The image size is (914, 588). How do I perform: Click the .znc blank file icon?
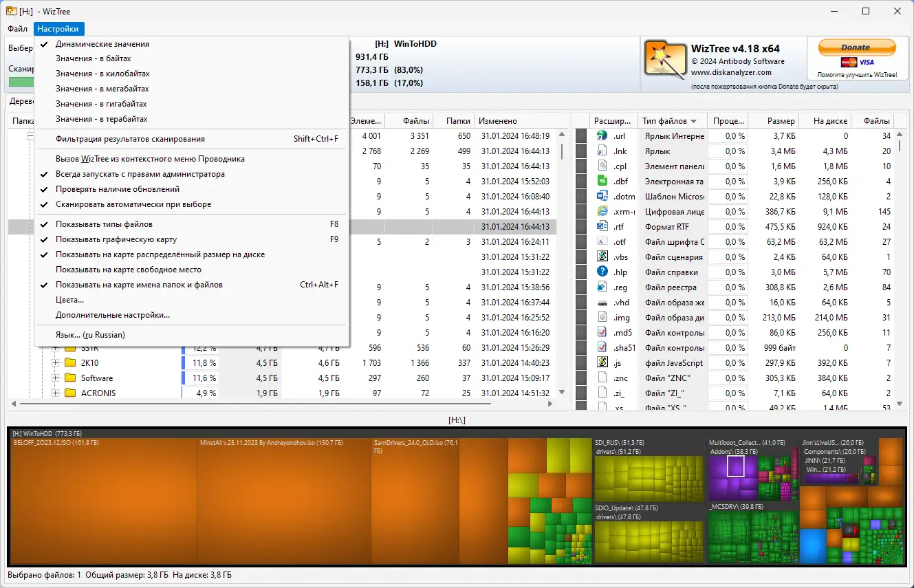click(x=602, y=378)
